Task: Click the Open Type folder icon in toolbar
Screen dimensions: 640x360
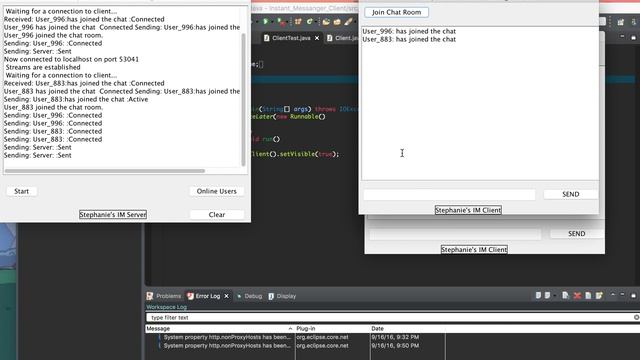Action: 326,22
